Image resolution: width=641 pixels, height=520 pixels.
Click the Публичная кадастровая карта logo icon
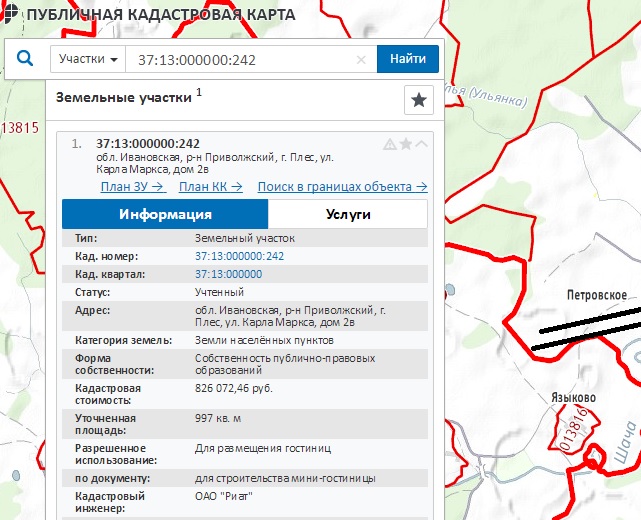click(x=9, y=12)
